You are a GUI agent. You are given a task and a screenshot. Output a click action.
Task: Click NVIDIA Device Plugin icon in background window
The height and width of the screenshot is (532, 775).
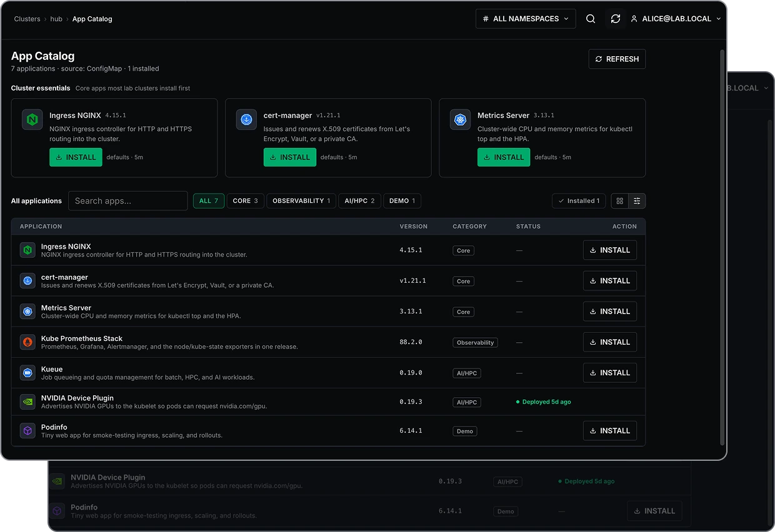click(x=57, y=481)
